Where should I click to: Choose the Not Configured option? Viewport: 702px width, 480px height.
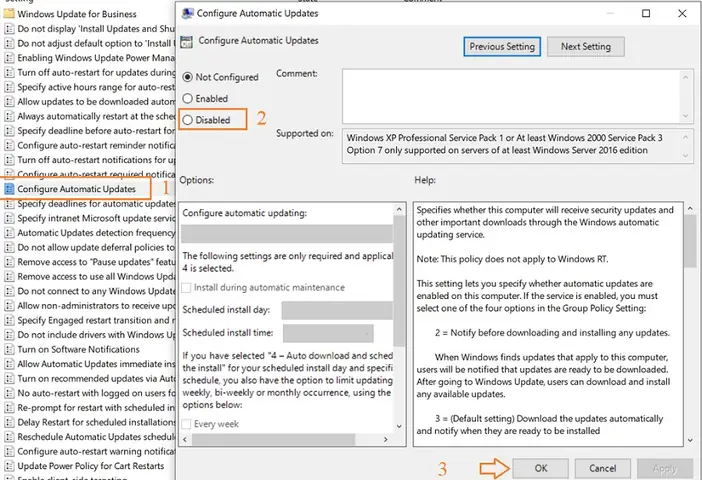[x=188, y=77]
